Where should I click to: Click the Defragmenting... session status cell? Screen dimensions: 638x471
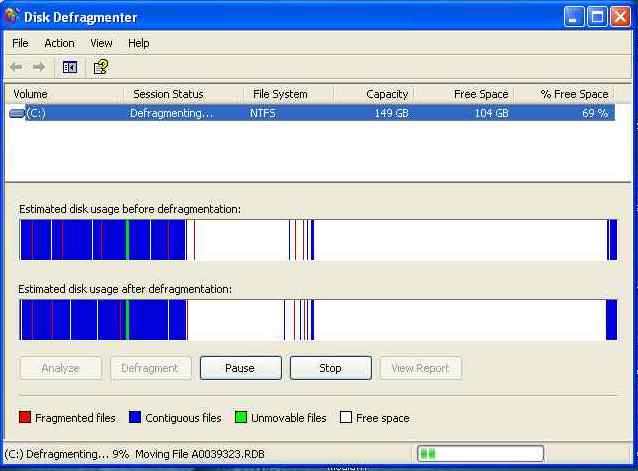coord(171,113)
